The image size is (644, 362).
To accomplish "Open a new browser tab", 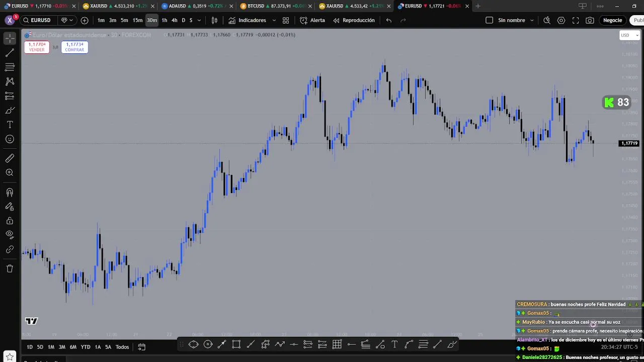I will tap(478, 6).
